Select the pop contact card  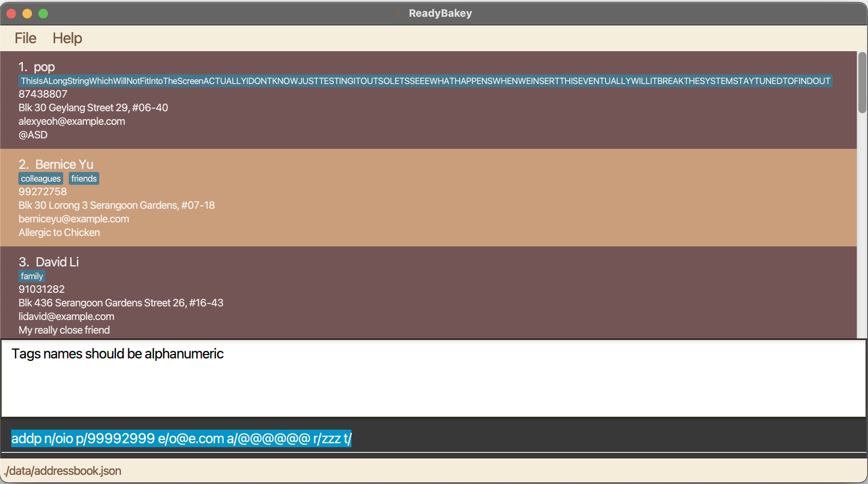(428, 100)
